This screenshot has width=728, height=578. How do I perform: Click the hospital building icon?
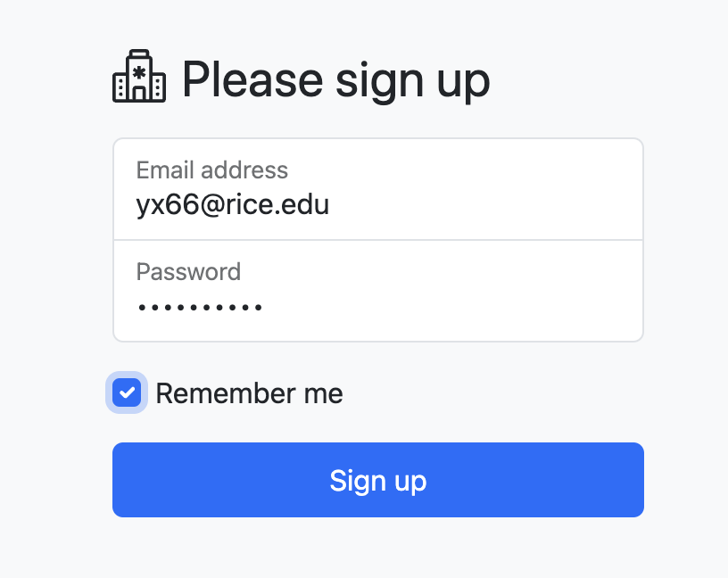(x=139, y=78)
